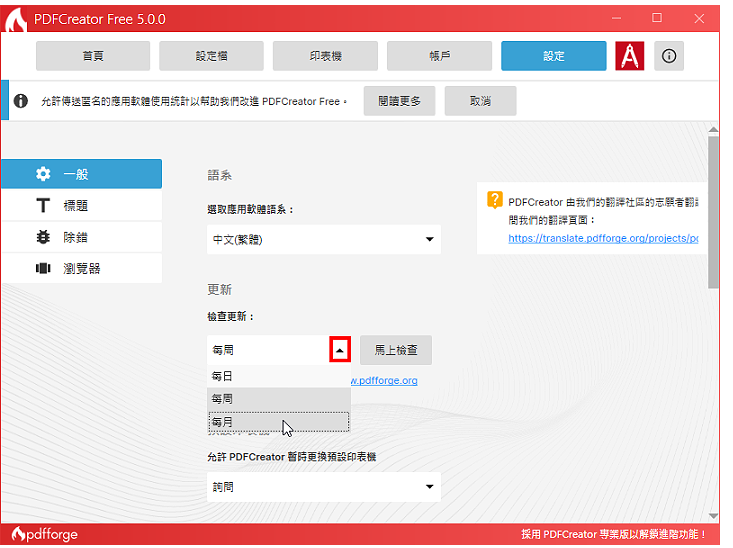Choose 每周 in the dropdown list
The width and height of the screenshot is (733, 548).
[x=279, y=399]
